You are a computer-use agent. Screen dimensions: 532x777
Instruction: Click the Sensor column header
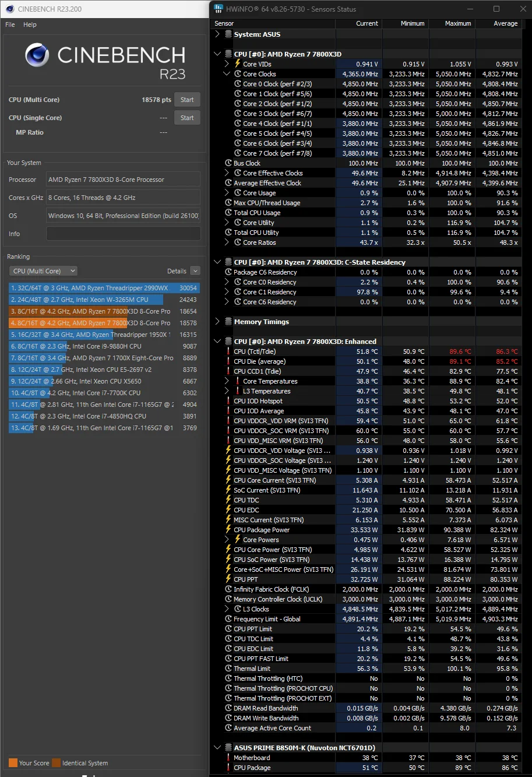[273, 23]
